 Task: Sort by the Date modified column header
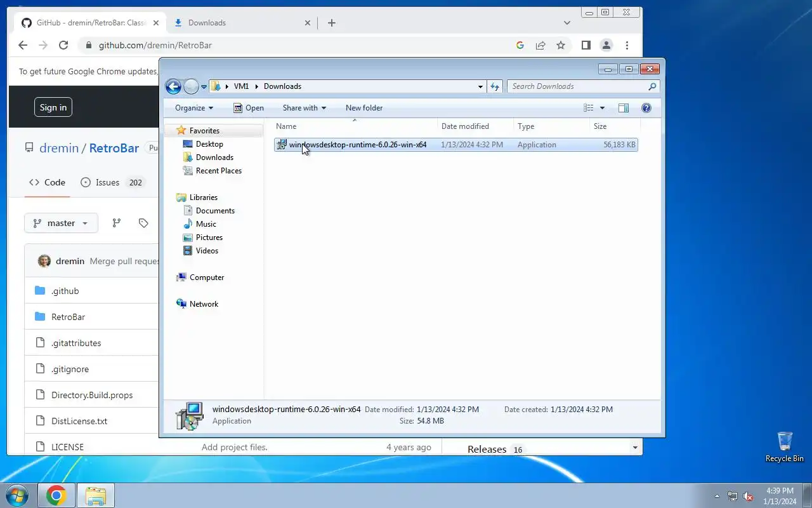tap(475, 126)
